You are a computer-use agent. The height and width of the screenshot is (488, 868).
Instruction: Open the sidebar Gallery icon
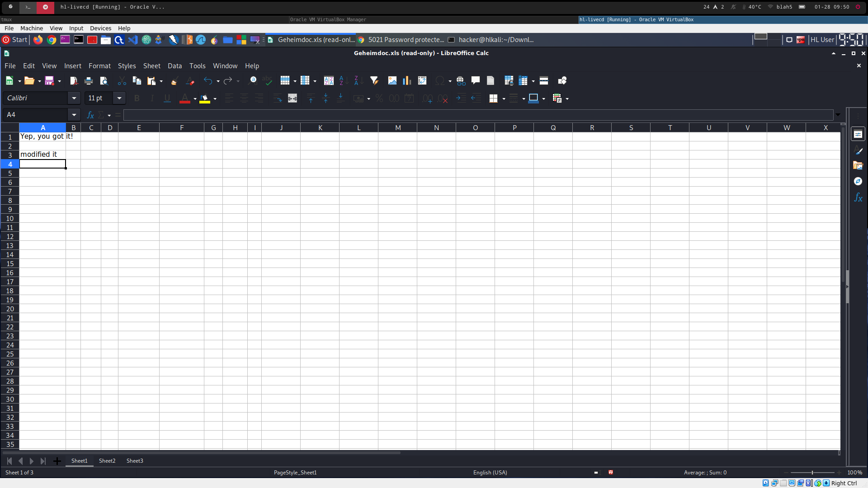point(858,165)
